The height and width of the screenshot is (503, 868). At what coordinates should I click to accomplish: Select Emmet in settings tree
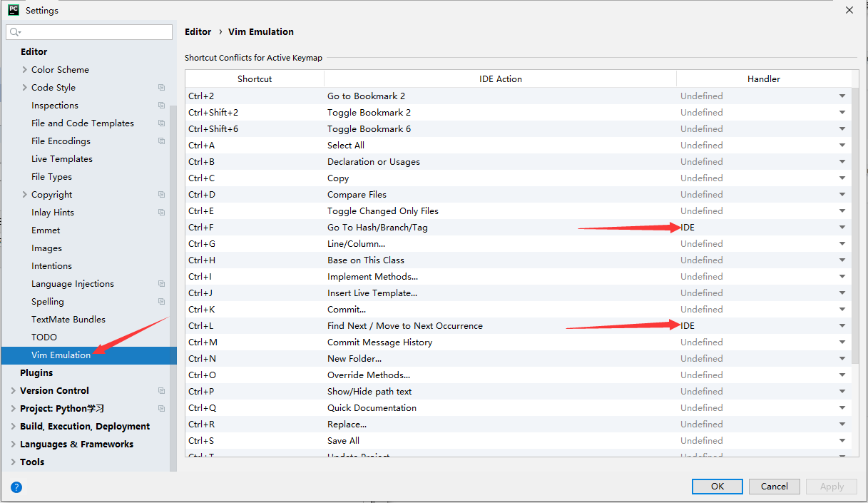click(46, 230)
